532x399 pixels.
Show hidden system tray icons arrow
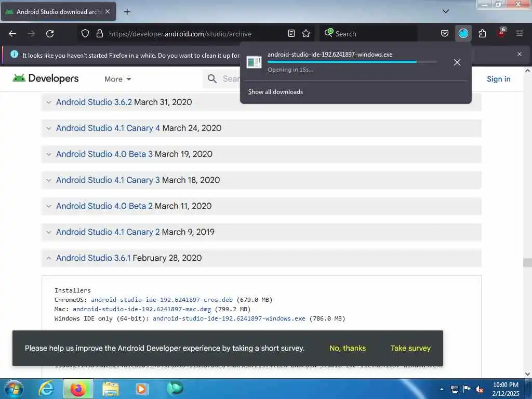(x=442, y=389)
